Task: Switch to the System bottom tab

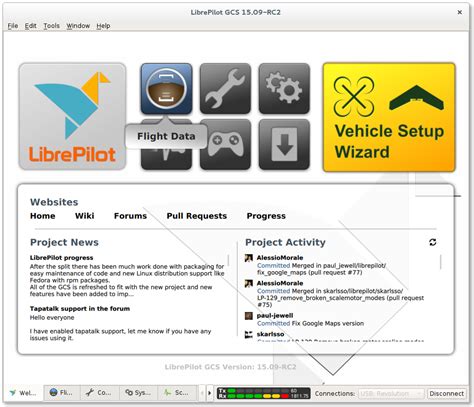Action: tap(138, 393)
